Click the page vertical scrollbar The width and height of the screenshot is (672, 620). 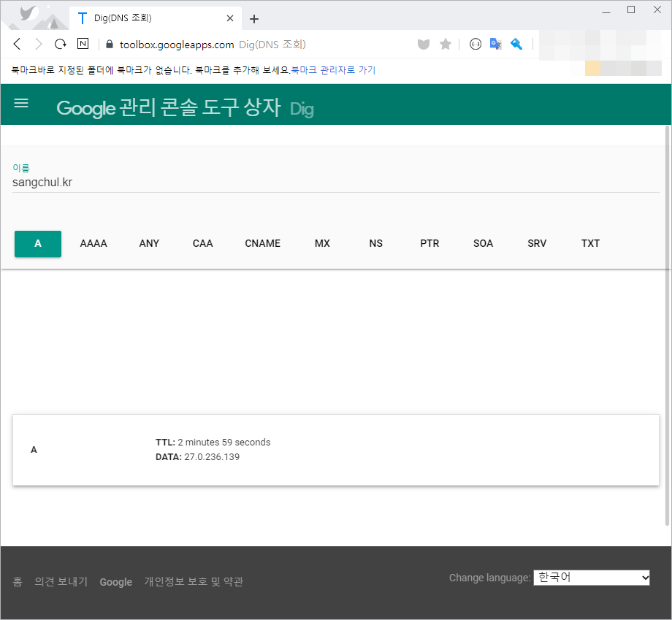click(667, 326)
